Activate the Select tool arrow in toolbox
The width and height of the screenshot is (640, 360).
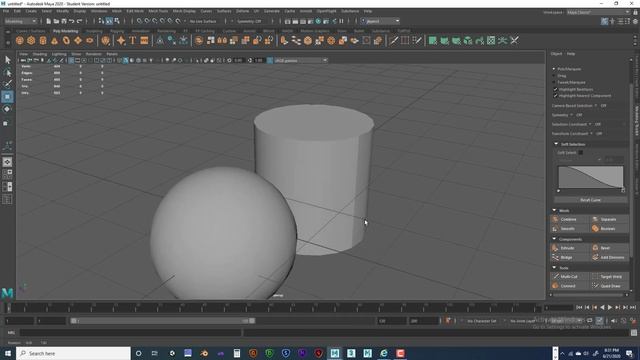[7, 60]
